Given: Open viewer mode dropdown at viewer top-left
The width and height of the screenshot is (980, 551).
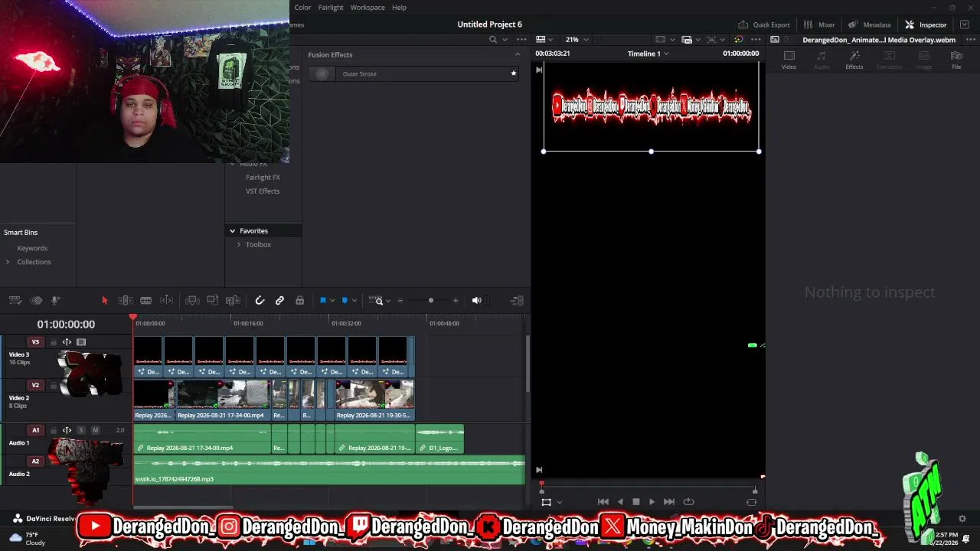Looking at the screenshot, I should (x=544, y=39).
